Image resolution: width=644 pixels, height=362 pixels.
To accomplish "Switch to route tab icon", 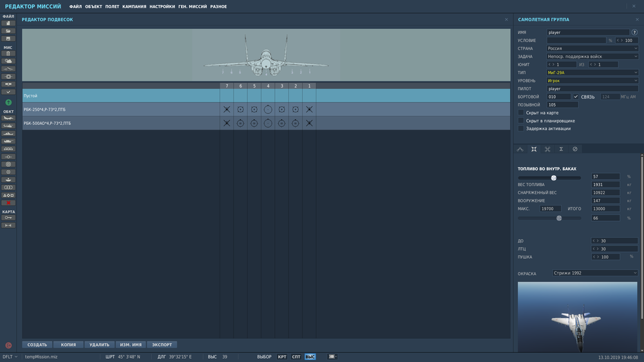I will pos(520,149).
